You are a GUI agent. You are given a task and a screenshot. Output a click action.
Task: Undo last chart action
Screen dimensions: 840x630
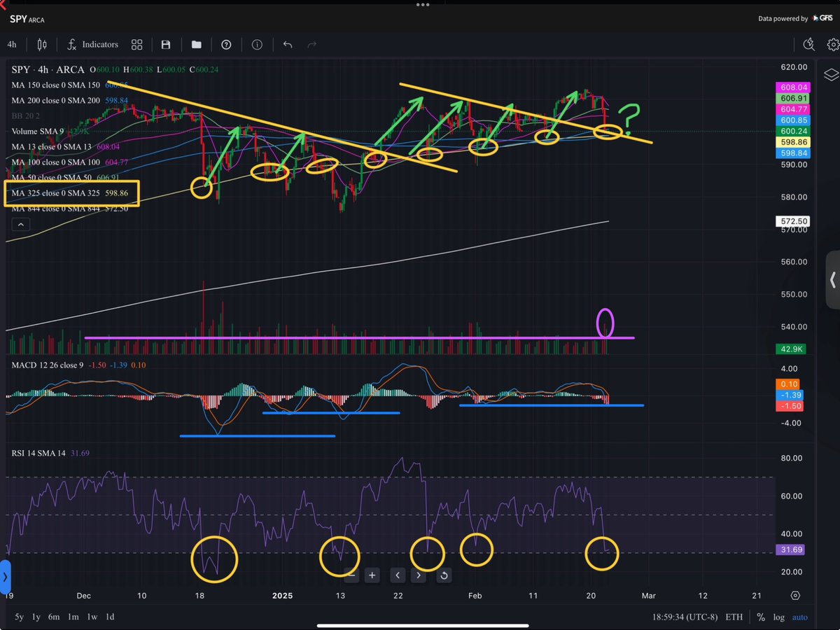287,44
